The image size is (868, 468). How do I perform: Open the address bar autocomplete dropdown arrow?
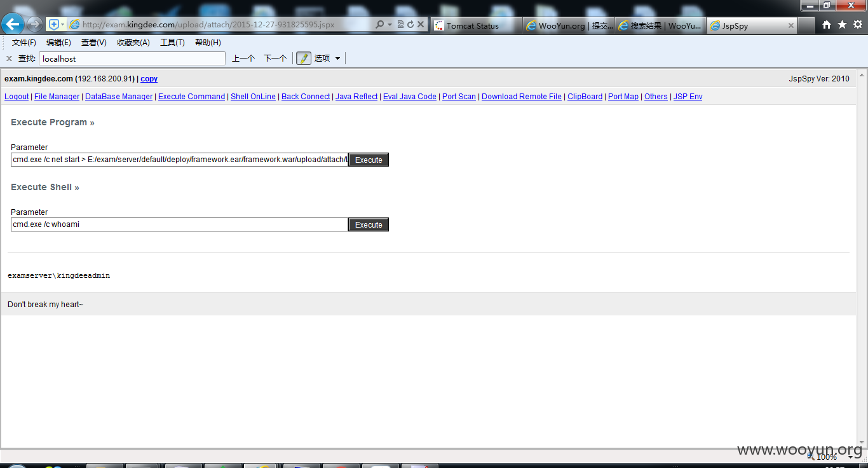(390, 24)
